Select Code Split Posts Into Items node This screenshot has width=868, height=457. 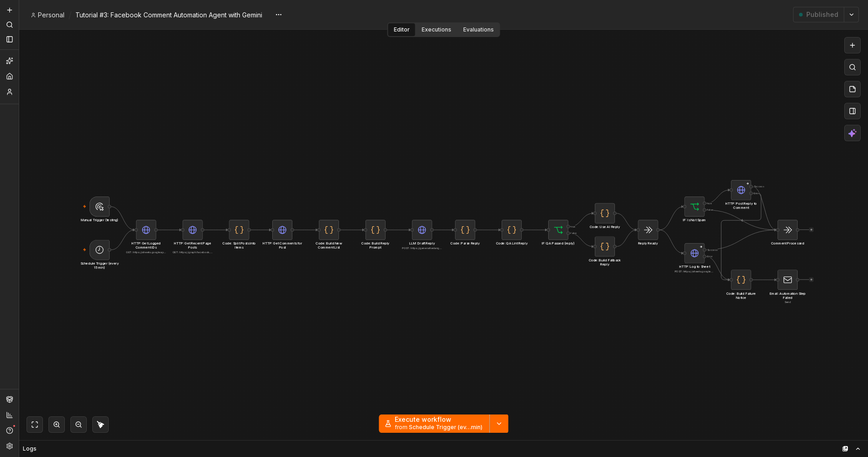[239, 230]
